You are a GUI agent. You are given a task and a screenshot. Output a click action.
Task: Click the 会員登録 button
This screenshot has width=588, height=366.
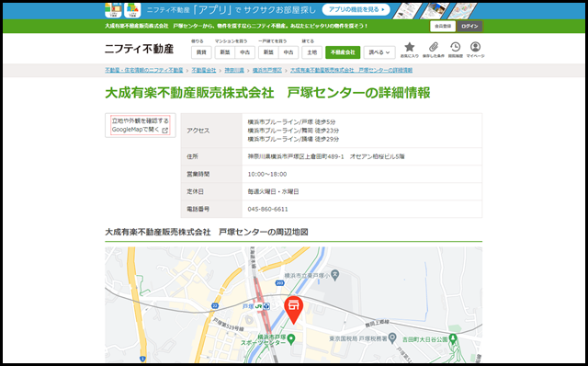pos(443,27)
